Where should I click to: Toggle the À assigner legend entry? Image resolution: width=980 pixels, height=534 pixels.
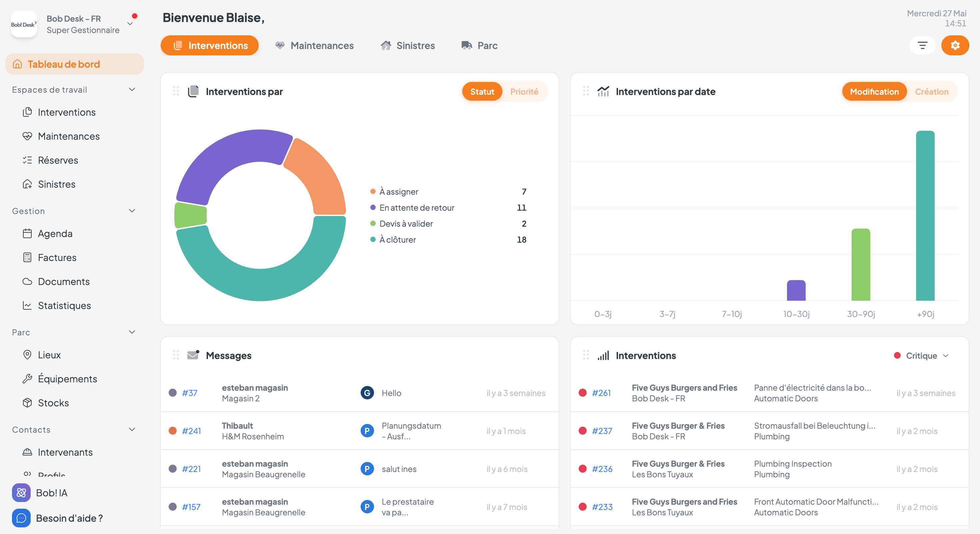(x=448, y=192)
